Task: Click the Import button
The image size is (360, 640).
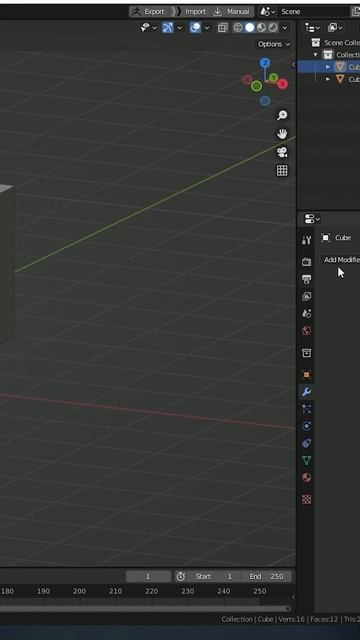Action: [190, 12]
